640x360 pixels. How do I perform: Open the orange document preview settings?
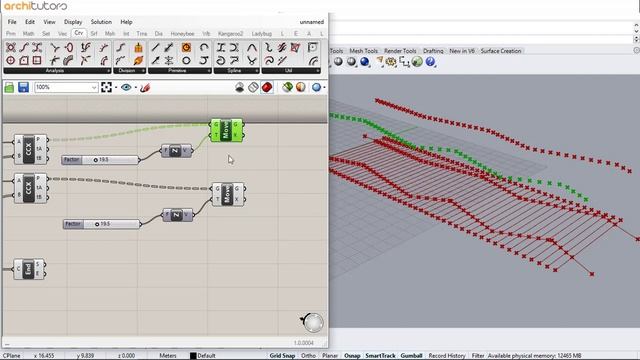301,87
